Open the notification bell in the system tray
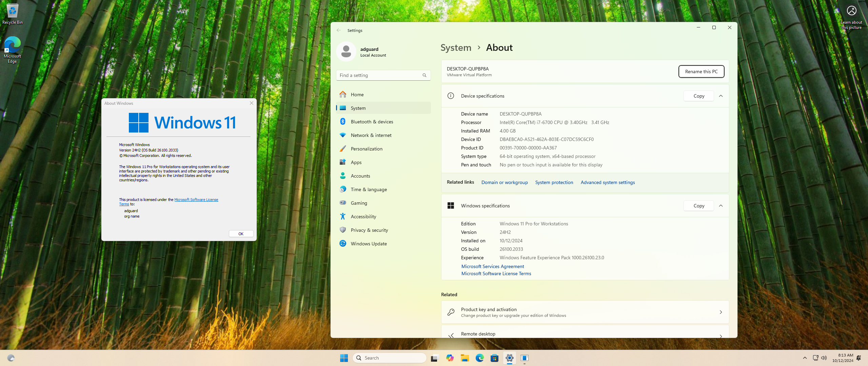 point(859,358)
